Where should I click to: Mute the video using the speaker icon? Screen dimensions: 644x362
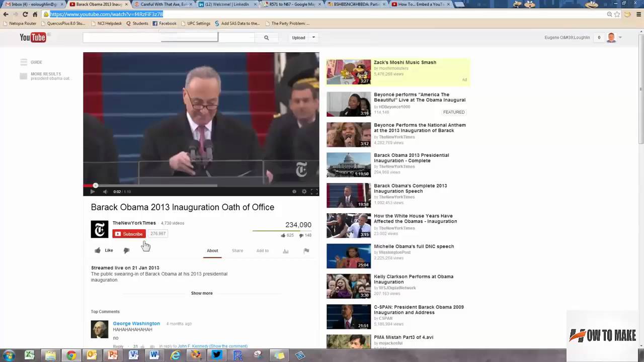[x=105, y=192]
